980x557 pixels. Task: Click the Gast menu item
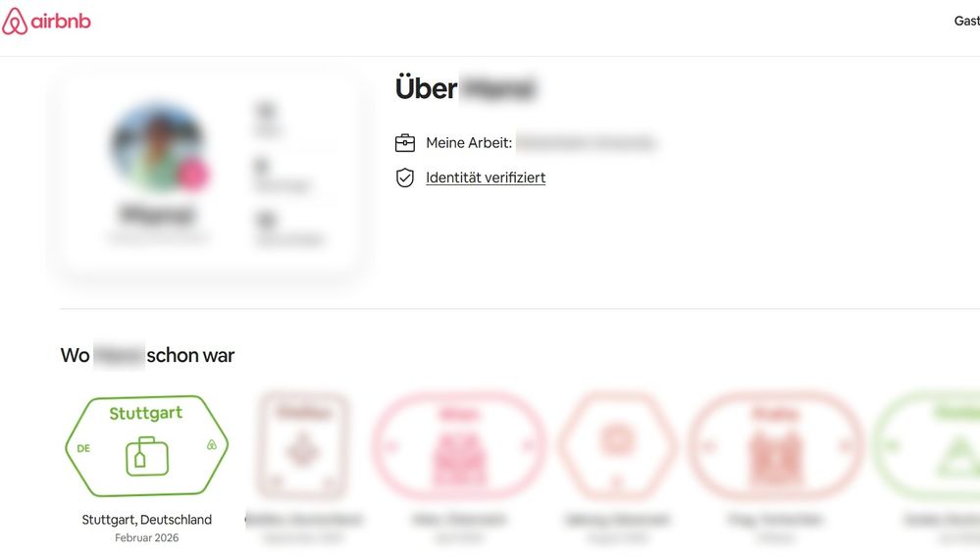[x=966, y=21]
